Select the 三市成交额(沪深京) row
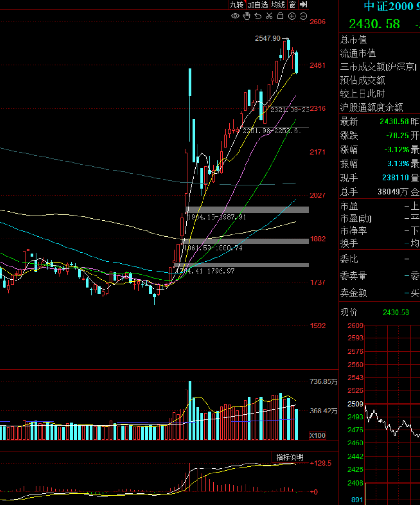 (378, 67)
